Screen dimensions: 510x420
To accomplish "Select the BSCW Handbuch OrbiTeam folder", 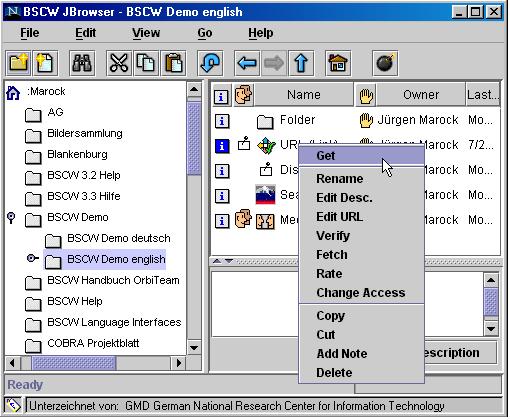I will click(102, 281).
